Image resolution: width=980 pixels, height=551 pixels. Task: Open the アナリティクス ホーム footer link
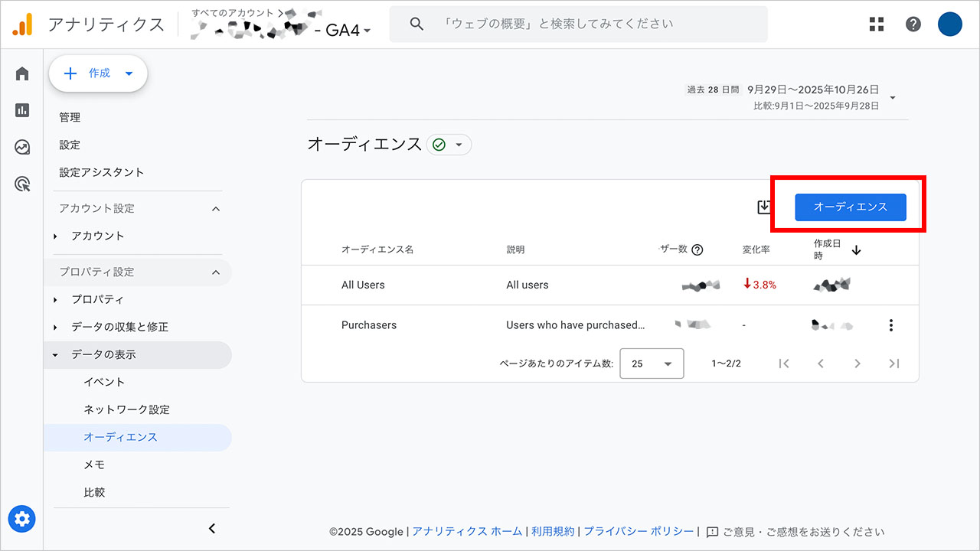[467, 531]
